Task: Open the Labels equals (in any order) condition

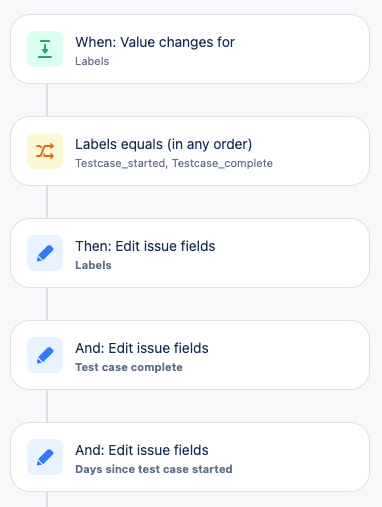Action: point(190,151)
